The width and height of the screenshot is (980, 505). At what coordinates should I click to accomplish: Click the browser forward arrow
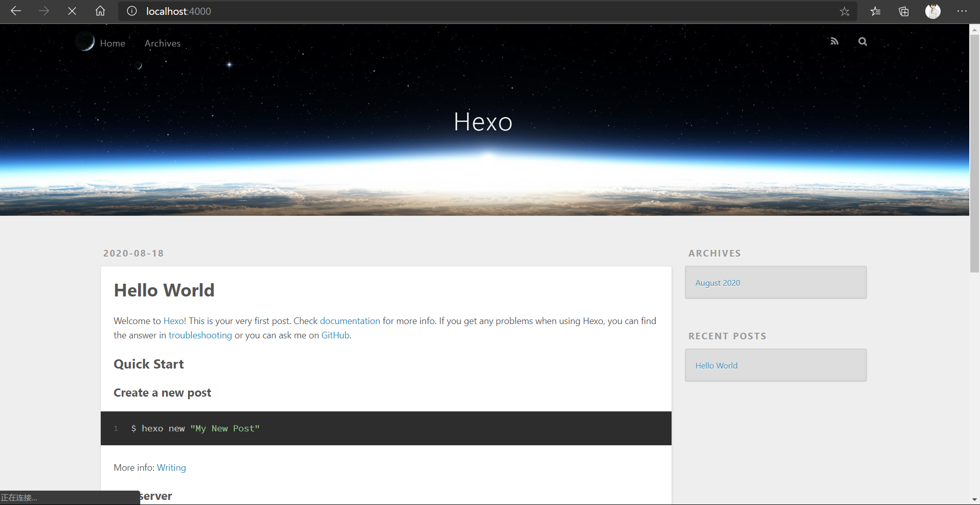[x=44, y=11]
